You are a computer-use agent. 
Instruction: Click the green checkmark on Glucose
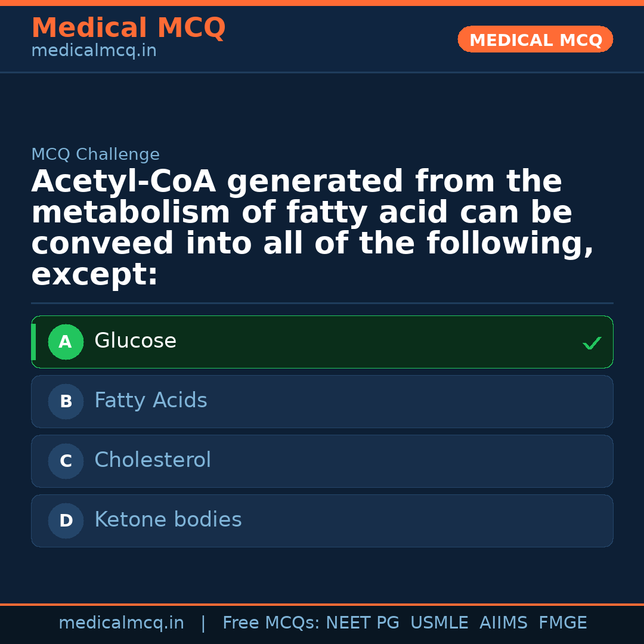coord(592,343)
